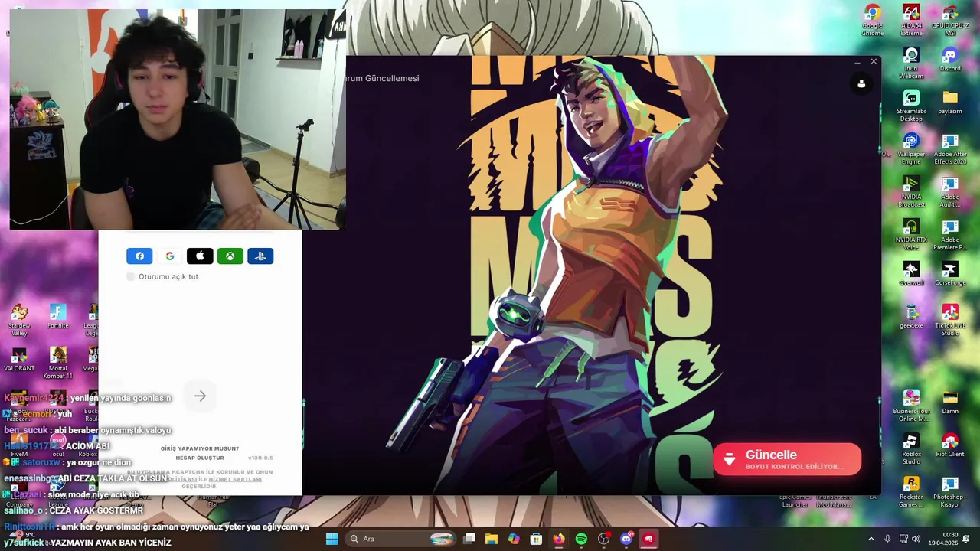Screen dimensions: 980x551
Task: Open Streamlabs Desktop shortcut
Action: point(911,106)
